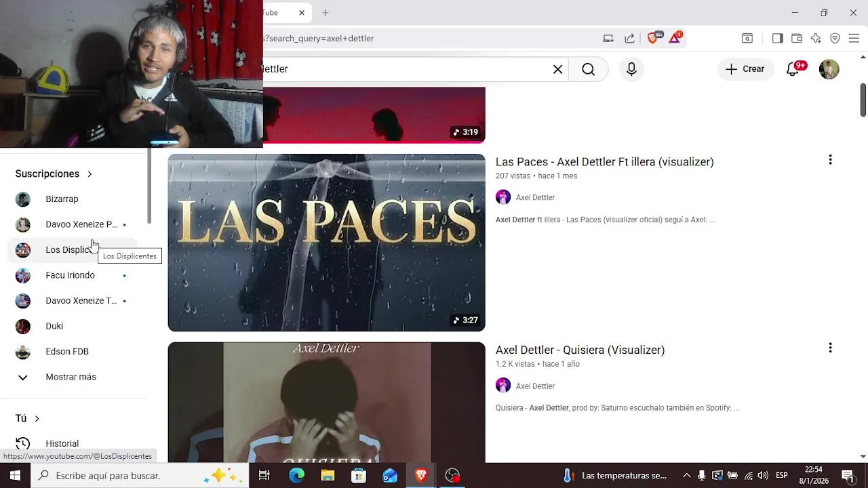Click the scroll-down arrow of page scrollbar

(x=863, y=457)
